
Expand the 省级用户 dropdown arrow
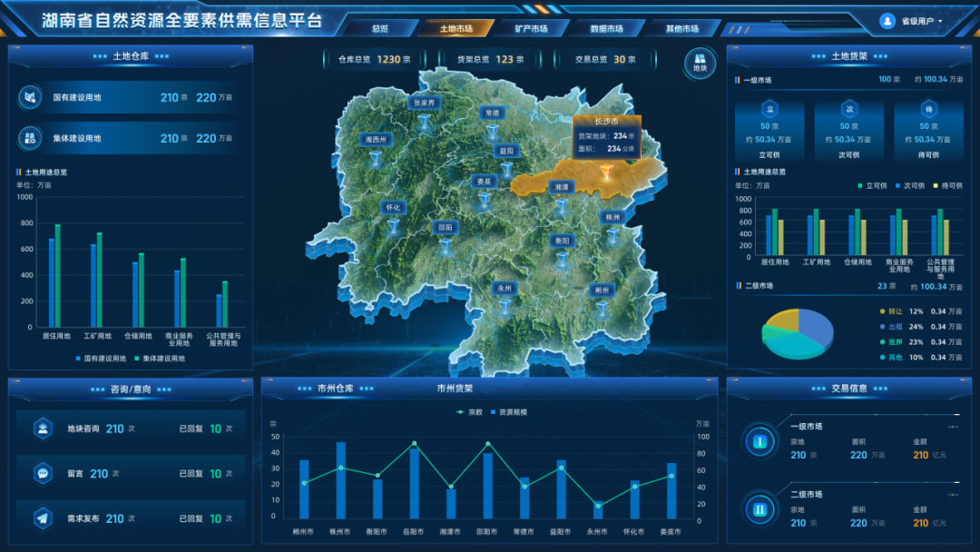coord(940,21)
